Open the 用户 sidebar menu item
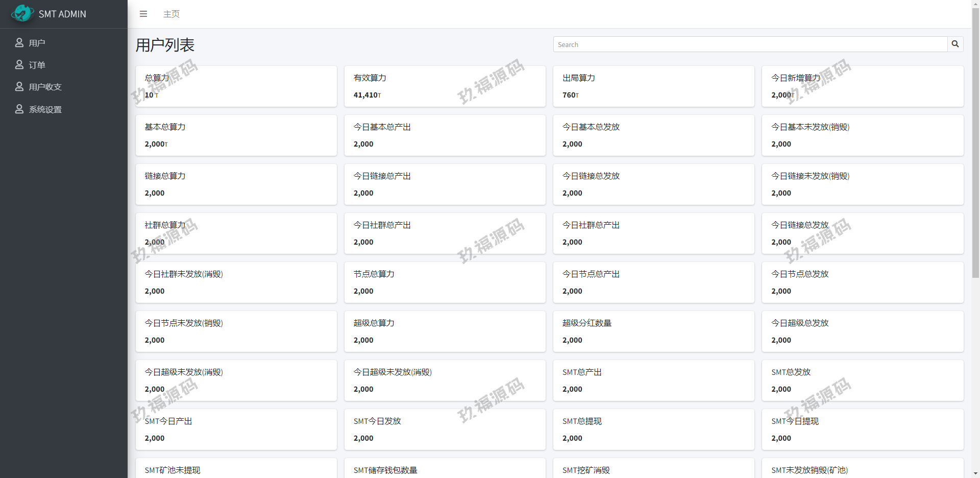This screenshot has width=980, height=478. pyautogui.click(x=37, y=43)
